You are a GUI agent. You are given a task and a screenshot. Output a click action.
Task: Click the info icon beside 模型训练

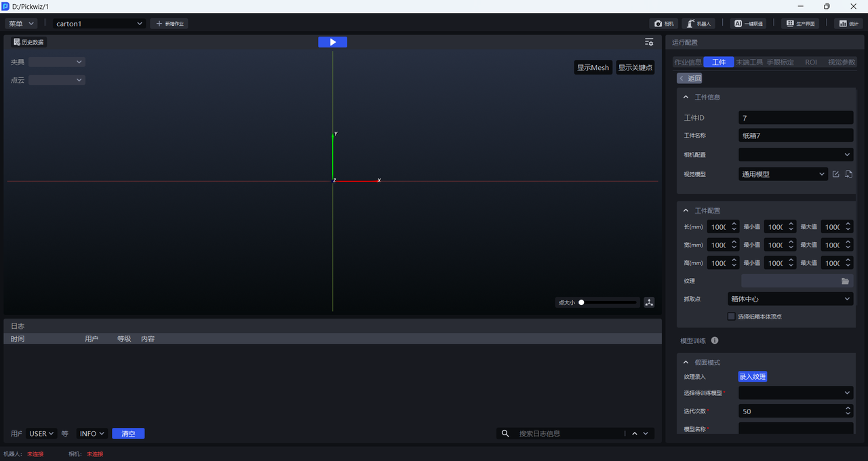[x=715, y=341]
